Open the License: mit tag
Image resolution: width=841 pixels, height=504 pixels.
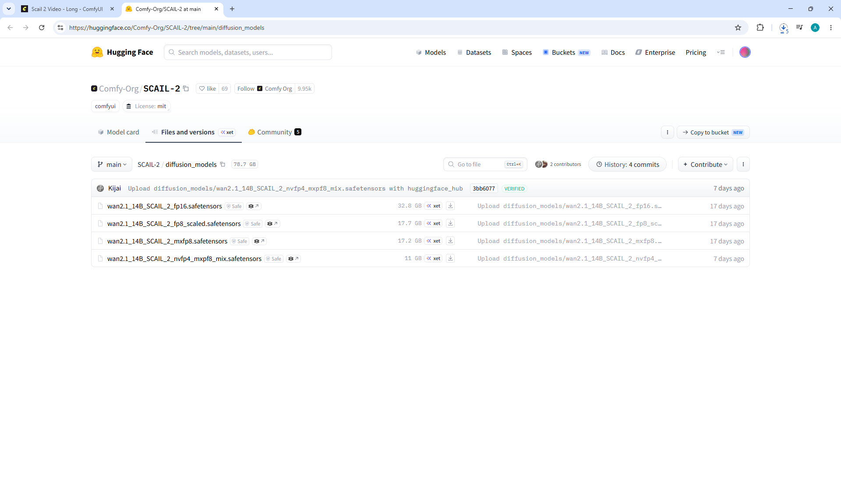point(146,106)
